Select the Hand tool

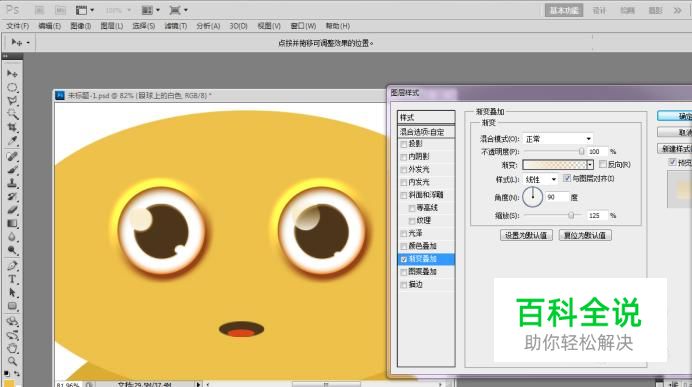point(12,348)
